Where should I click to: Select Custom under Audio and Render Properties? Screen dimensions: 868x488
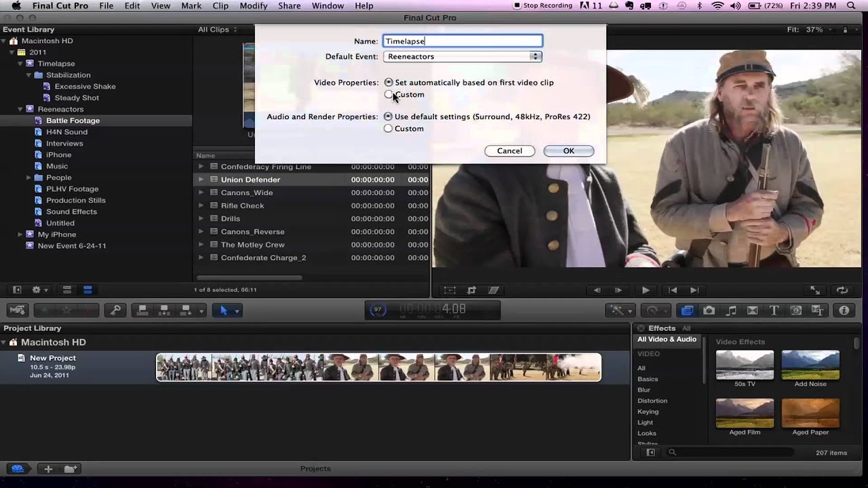point(389,128)
